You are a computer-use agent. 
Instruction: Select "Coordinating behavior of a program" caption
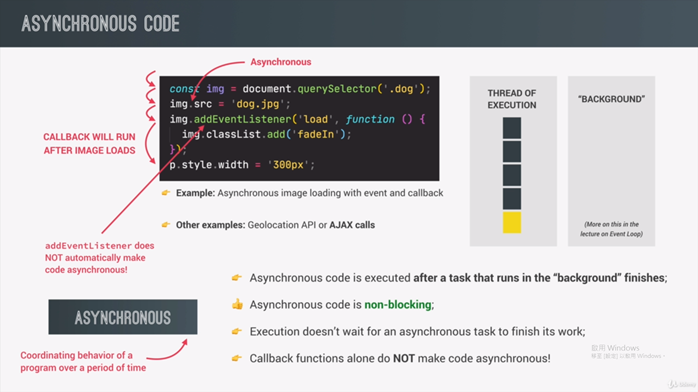(x=83, y=361)
